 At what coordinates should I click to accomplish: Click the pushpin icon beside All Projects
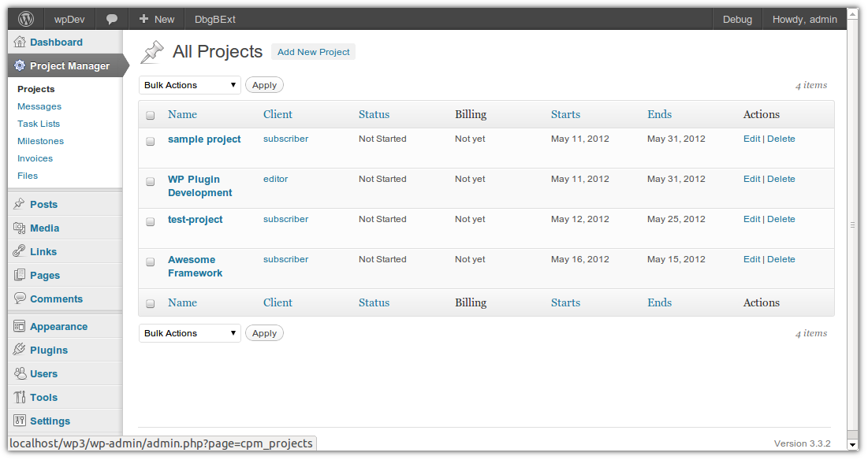point(151,52)
